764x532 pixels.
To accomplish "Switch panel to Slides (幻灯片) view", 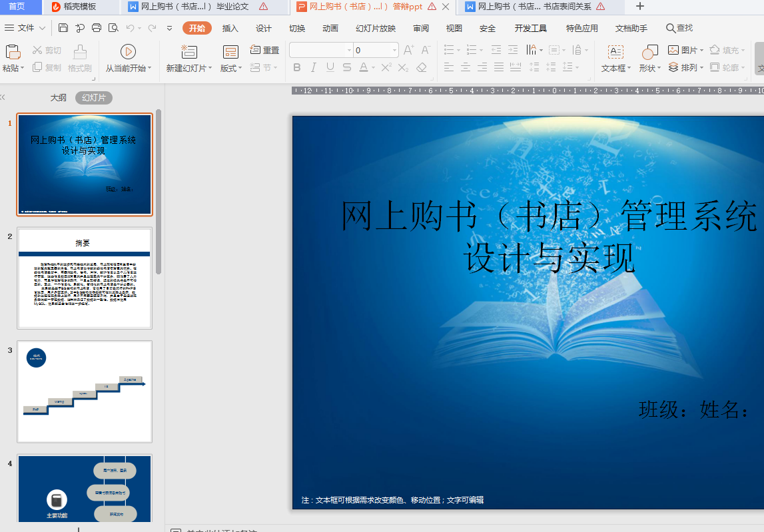I will [93, 98].
